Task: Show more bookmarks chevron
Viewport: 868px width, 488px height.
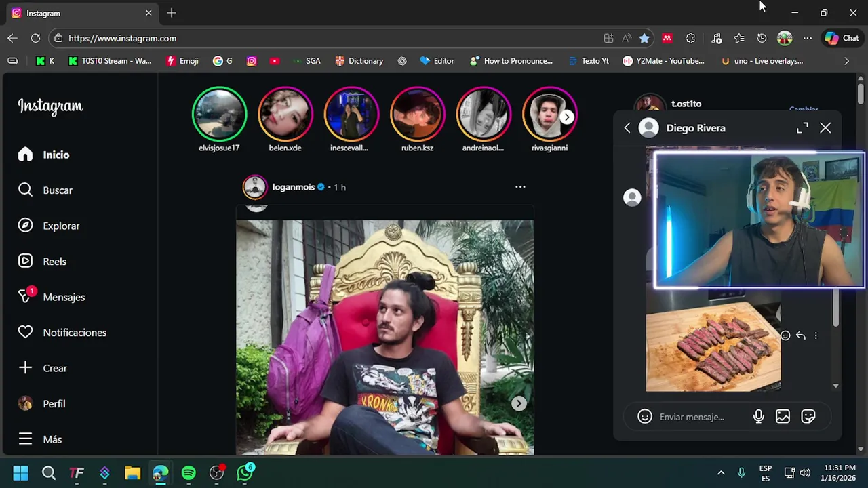Action: point(846,61)
